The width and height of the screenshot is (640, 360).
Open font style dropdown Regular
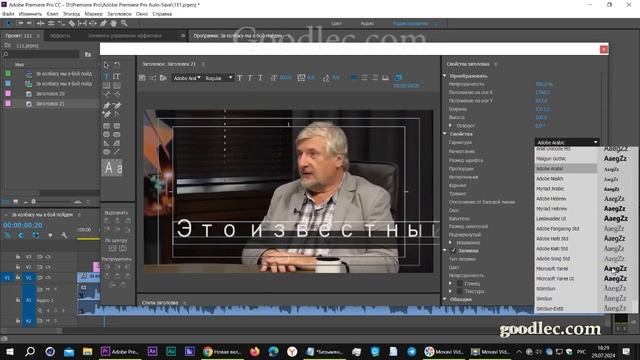click(x=219, y=78)
